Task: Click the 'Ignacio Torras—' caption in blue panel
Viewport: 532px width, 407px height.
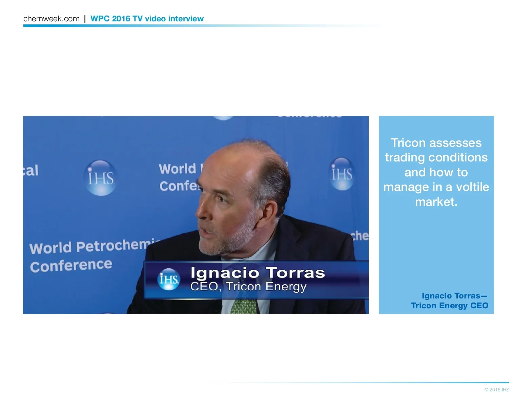Action: [x=454, y=296]
